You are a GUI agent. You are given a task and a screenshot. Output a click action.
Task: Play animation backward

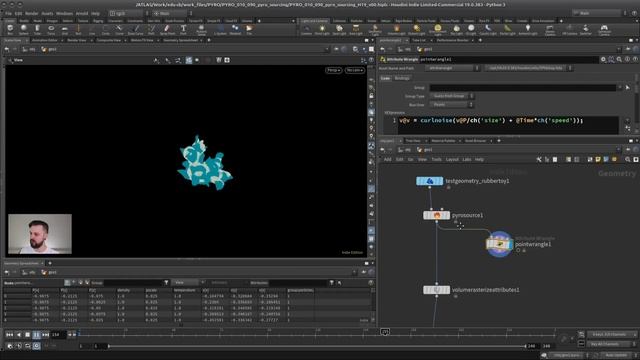click(18, 335)
